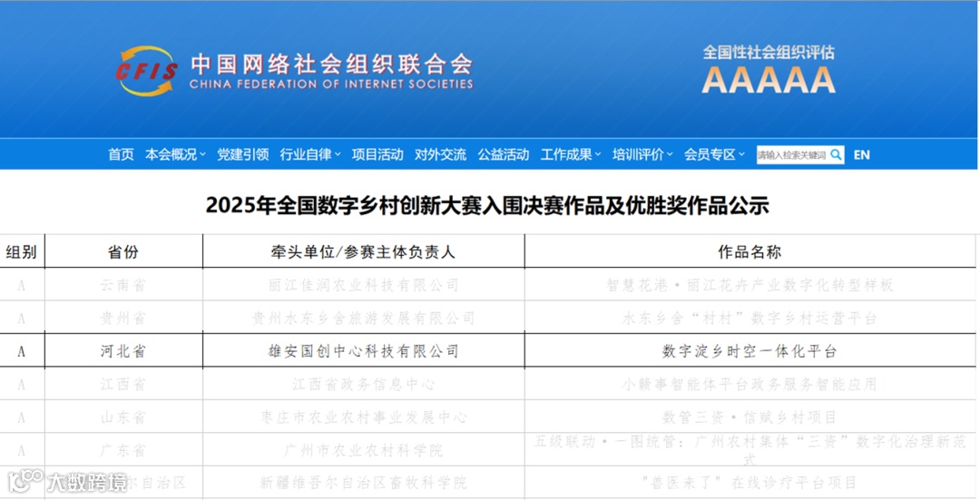Select the 五级联动·一图统管 project cell
Image resolution: width=980 pixels, height=500 pixels.
point(750,450)
